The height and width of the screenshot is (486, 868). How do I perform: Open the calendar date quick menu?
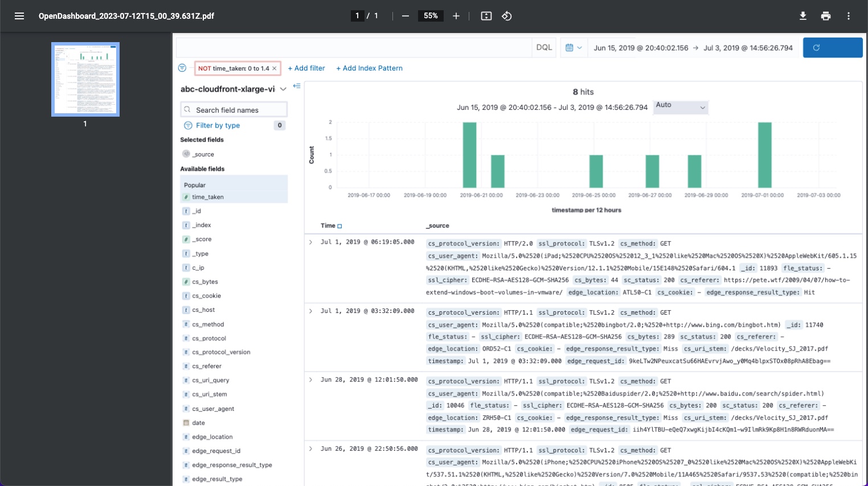(x=574, y=48)
